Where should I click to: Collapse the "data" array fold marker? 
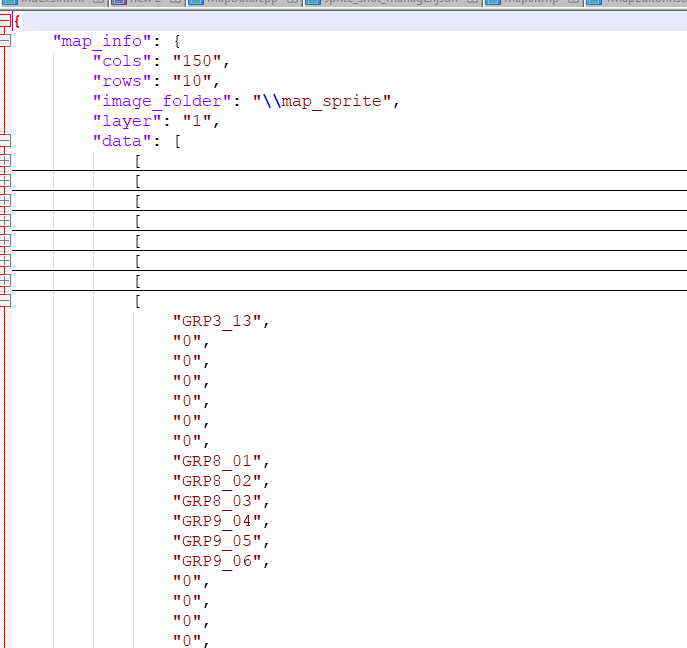(5, 141)
